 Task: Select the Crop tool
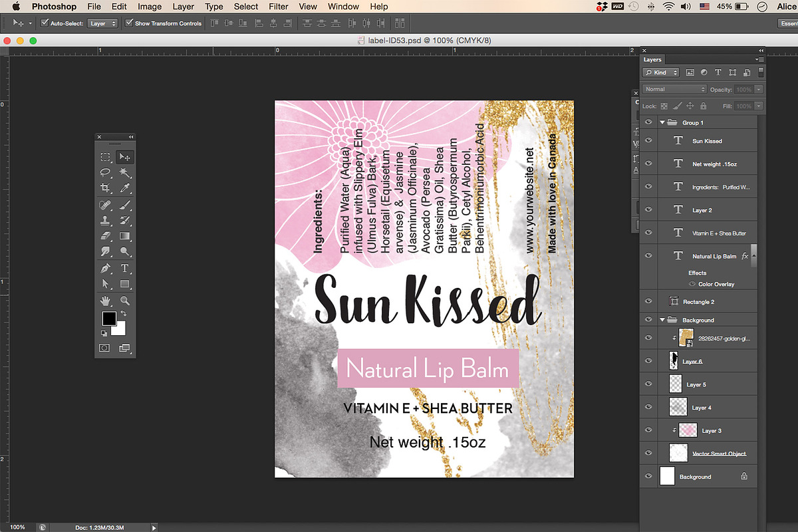[x=105, y=188]
